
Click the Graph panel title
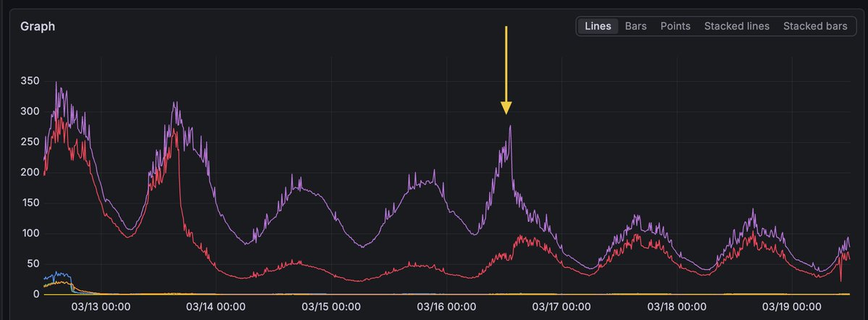click(x=38, y=26)
